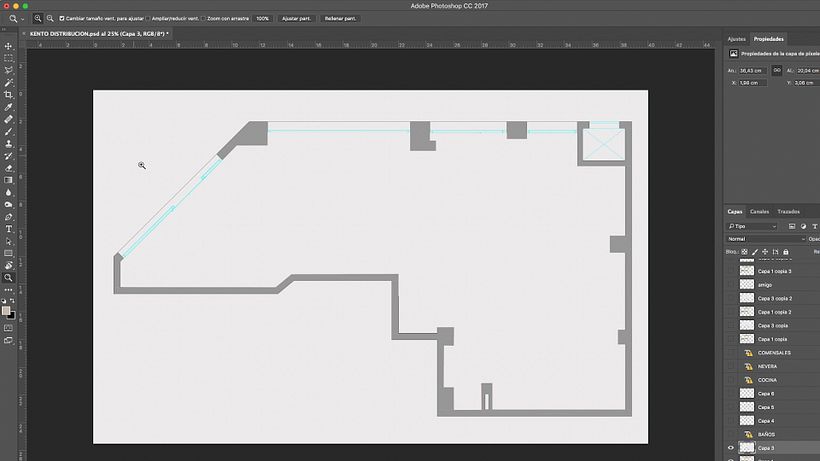820x461 pixels.
Task: Open the extra tools ellipsis menu
Action: point(8,290)
